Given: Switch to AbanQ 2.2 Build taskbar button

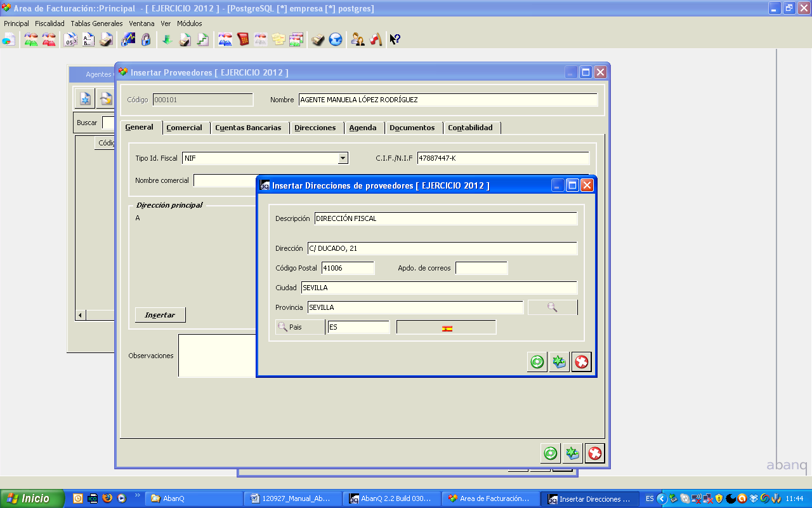Looking at the screenshot, I should pyautogui.click(x=391, y=498).
